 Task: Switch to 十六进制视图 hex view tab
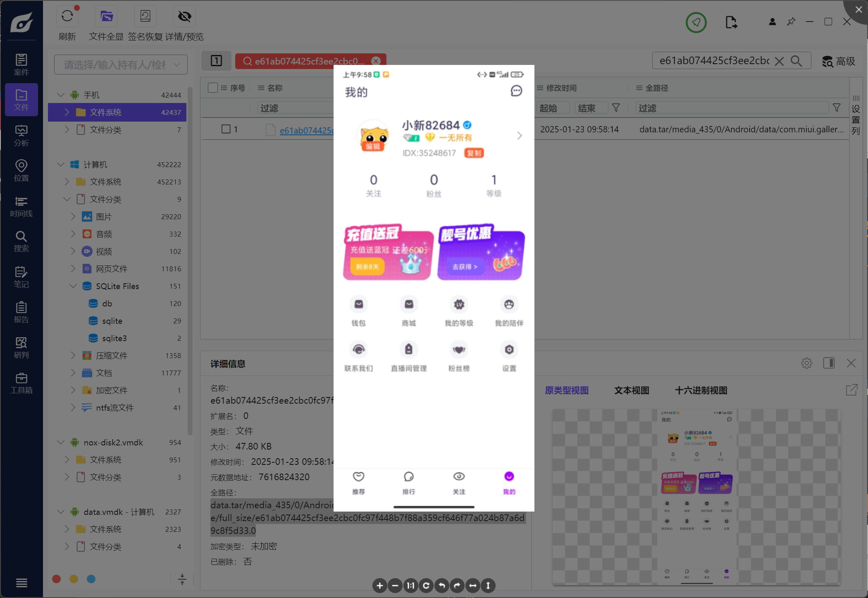click(x=701, y=390)
